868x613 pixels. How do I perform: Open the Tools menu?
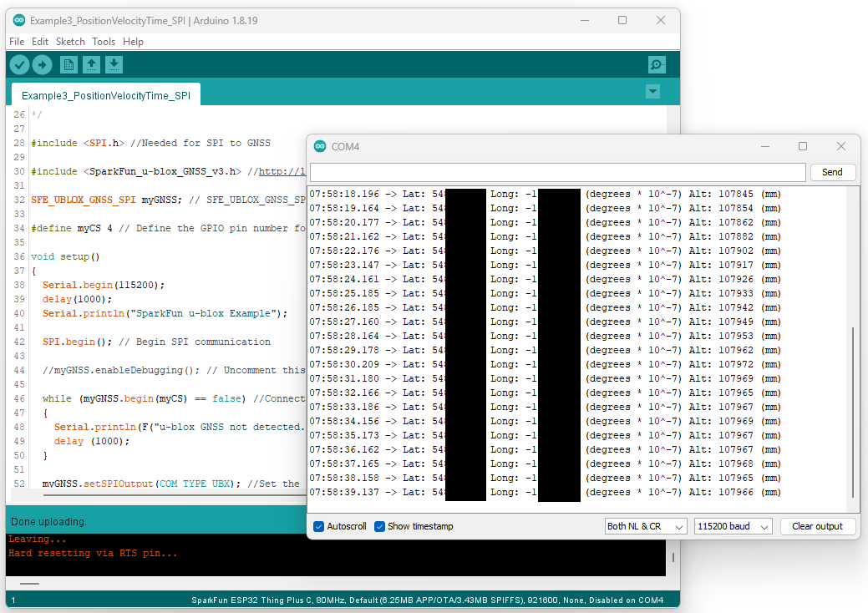click(104, 42)
